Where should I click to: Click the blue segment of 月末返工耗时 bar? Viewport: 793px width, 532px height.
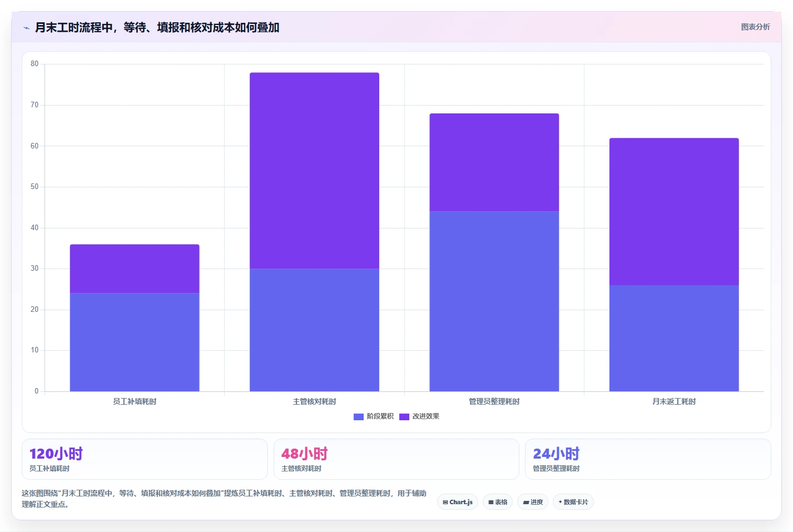point(674,338)
